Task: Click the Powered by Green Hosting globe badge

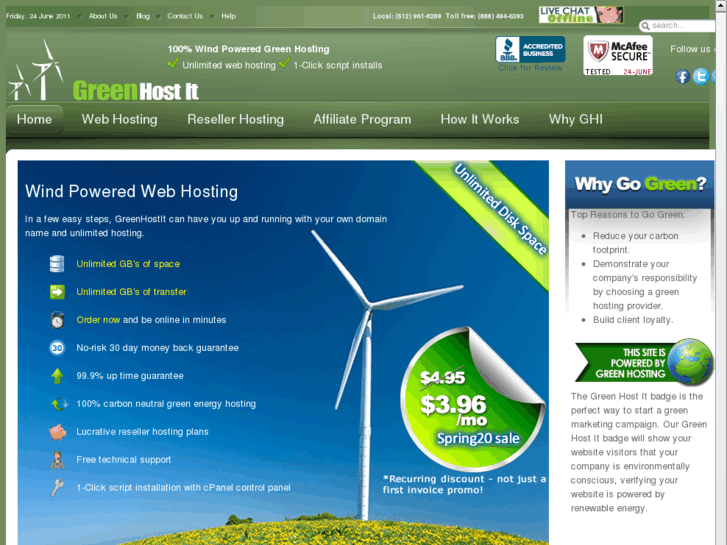Action: click(x=644, y=362)
